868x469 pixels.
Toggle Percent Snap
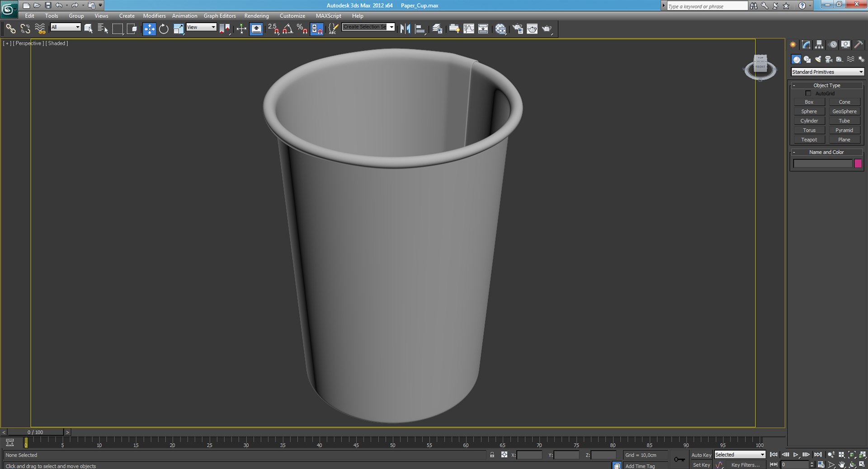(302, 29)
